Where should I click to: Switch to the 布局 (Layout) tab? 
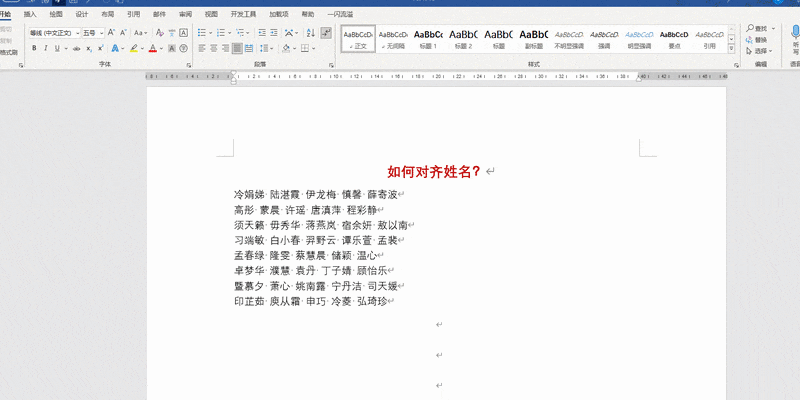tap(108, 14)
